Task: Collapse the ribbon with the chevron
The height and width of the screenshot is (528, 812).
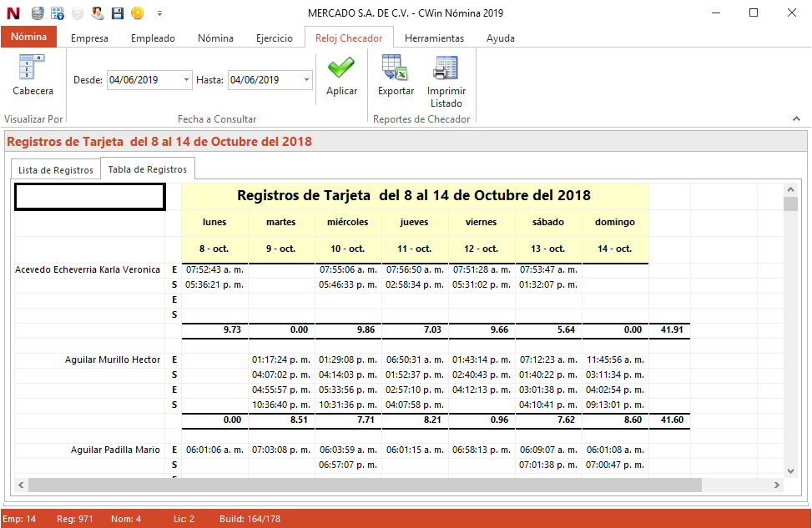Action: [x=796, y=119]
